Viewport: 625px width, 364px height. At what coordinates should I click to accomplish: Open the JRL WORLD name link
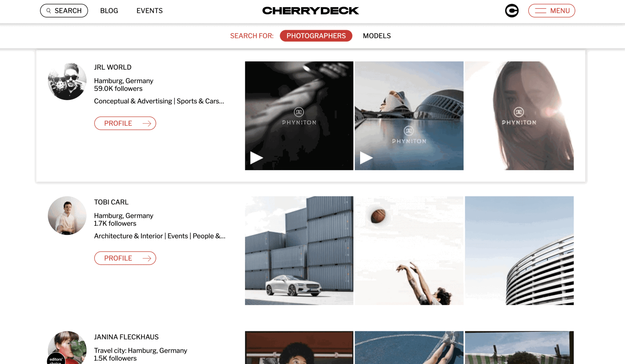[113, 67]
